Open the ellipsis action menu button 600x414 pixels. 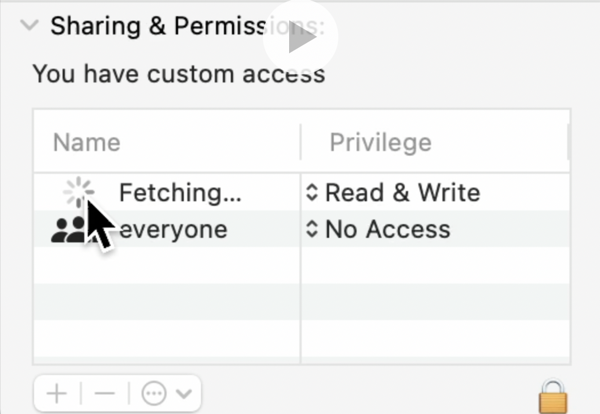coord(153,393)
